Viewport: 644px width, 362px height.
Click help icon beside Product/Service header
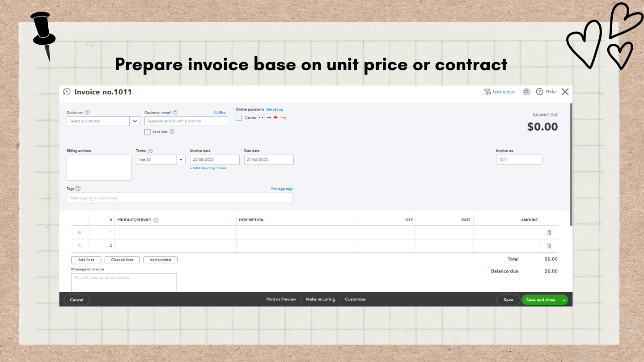(156, 220)
